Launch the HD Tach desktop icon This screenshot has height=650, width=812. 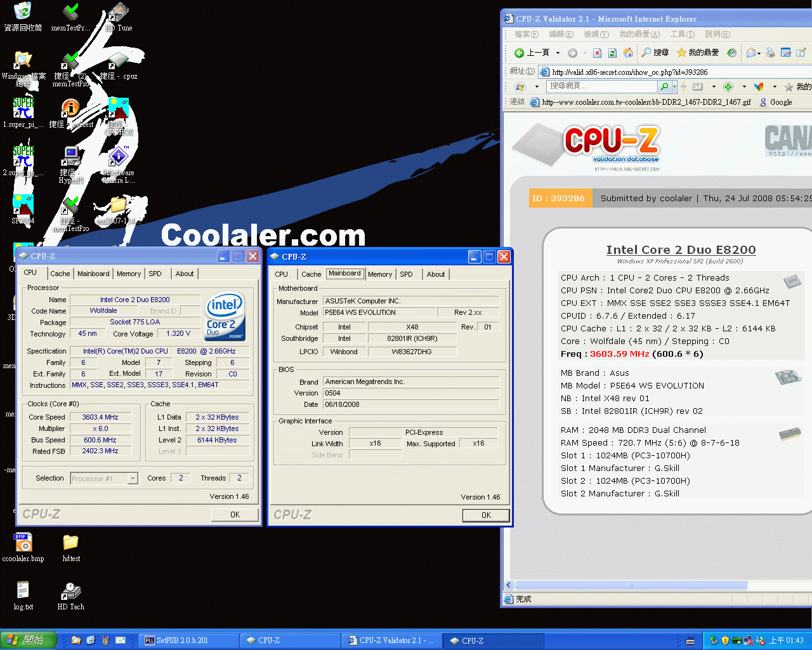[x=70, y=590]
